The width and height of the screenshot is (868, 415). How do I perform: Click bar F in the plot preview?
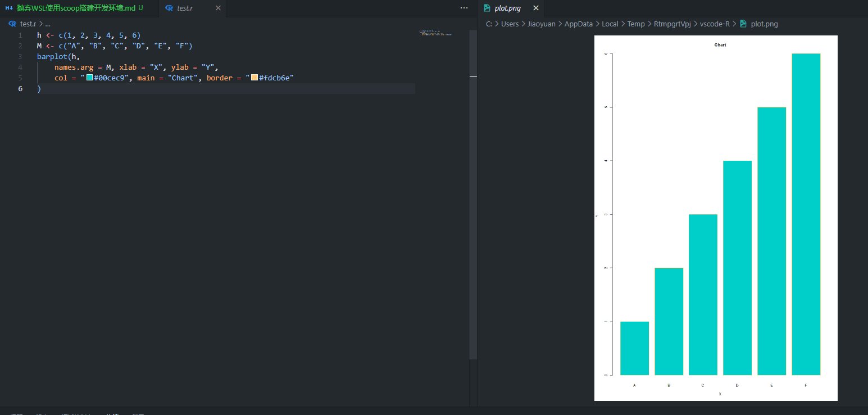806,214
